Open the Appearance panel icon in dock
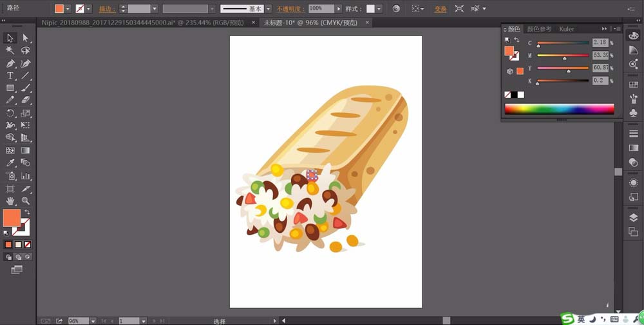This screenshot has height=325, width=644. 633,182
